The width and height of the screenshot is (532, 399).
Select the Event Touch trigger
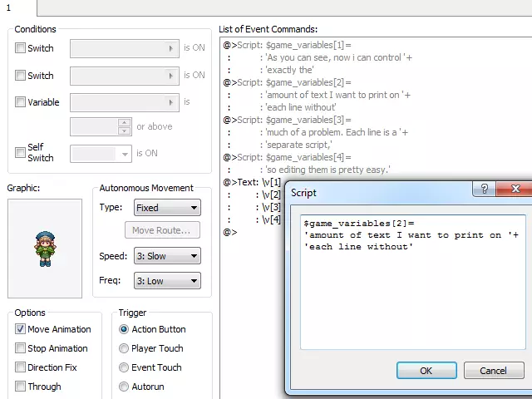tap(124, 367)
